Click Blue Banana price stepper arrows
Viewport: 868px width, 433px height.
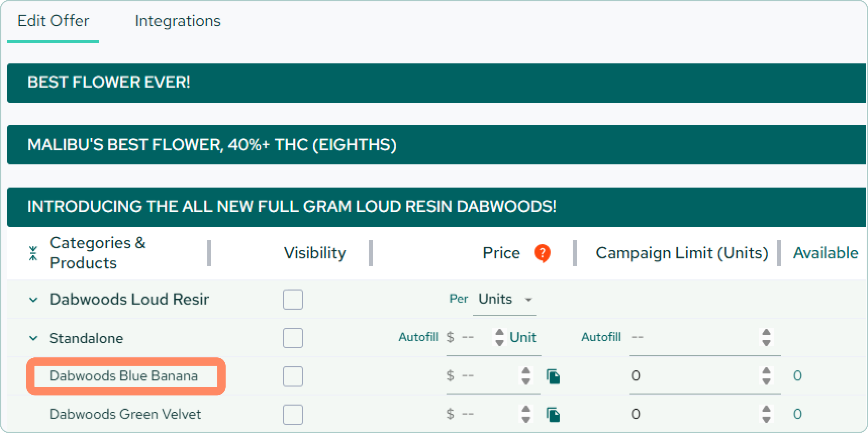click(525, 376)
